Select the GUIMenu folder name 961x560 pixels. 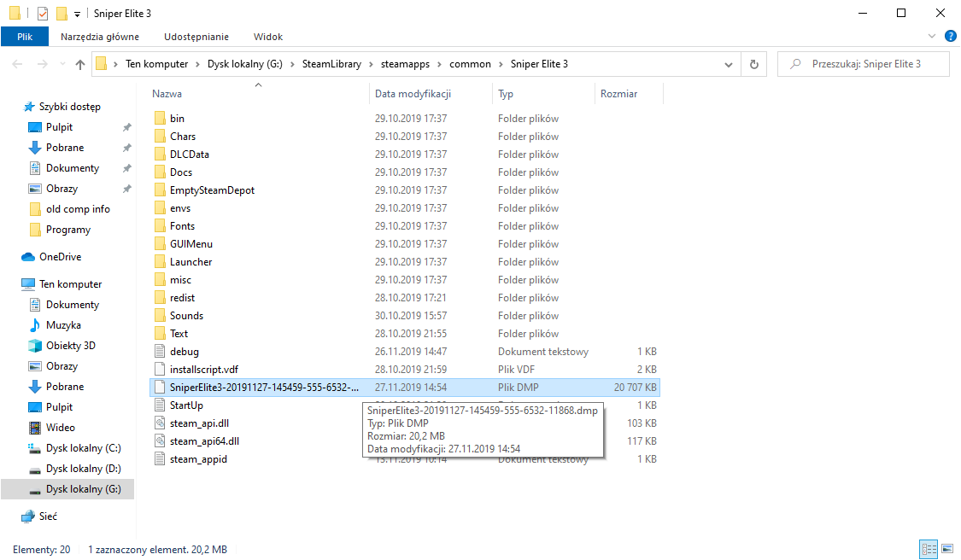click(x=191, y=244)
